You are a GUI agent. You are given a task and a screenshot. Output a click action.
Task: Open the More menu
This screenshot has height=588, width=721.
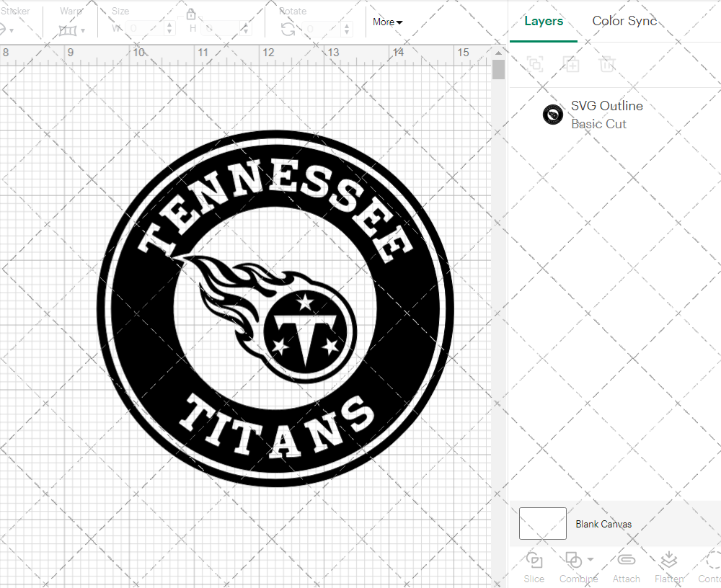coord(387,22)
